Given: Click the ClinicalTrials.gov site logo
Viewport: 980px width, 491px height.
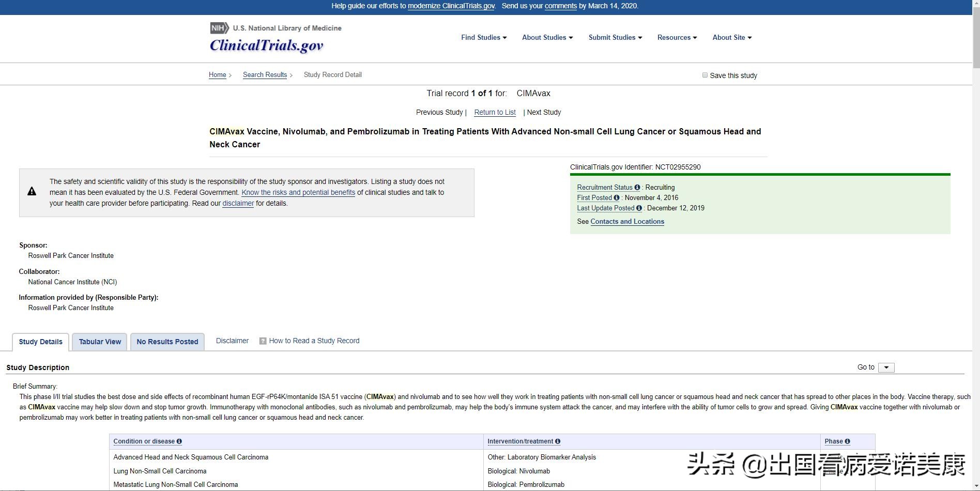Looking at the screenshot, I should pyautogui.click(x=266, y=45).
